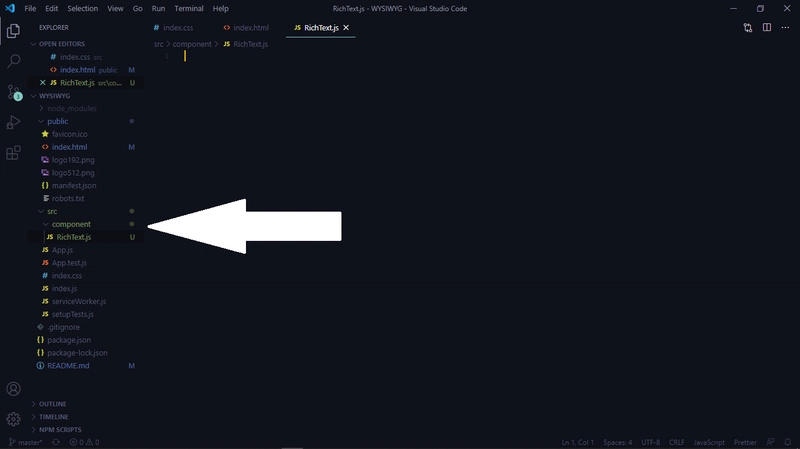Close the RichText.js editor tab
Viewport: 800px width, 449px height.
pyautogui.click(x=346, y=28)
